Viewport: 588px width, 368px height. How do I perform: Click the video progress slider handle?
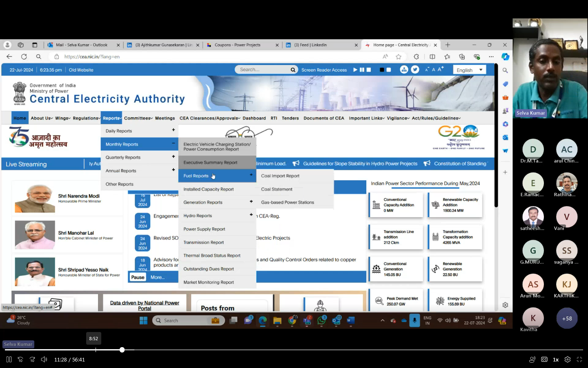[122, 350]
